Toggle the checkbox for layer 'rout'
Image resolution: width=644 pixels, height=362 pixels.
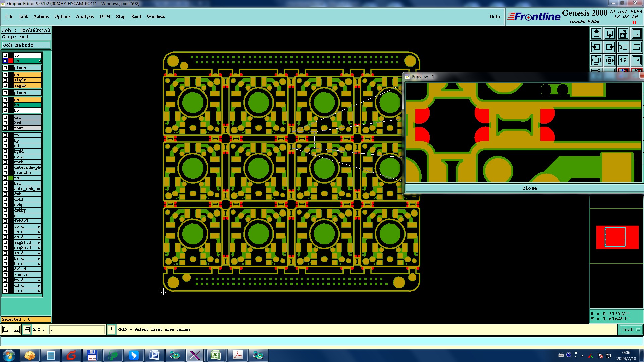[5, 128]
